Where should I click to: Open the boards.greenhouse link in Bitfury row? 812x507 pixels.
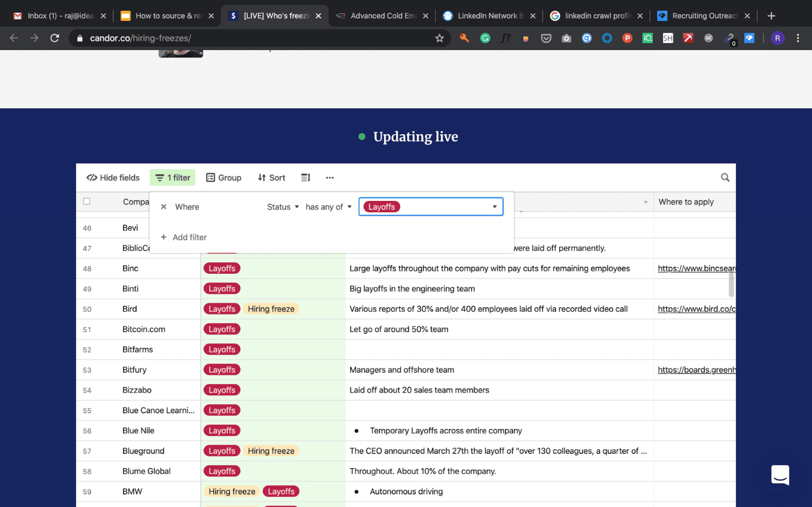(696, 370)
